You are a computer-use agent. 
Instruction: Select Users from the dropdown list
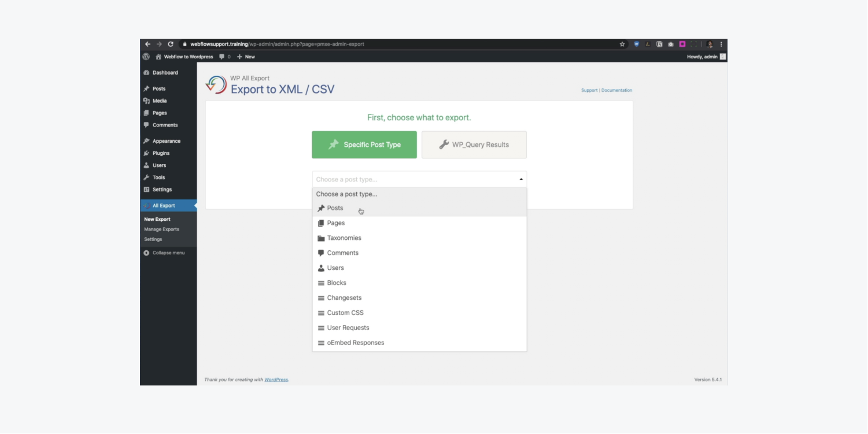(419, 268)
